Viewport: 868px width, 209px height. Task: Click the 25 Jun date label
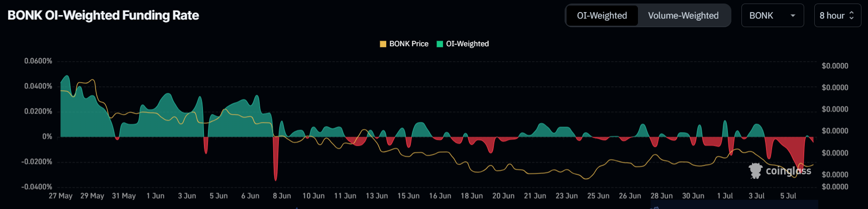tap(598, 195)
